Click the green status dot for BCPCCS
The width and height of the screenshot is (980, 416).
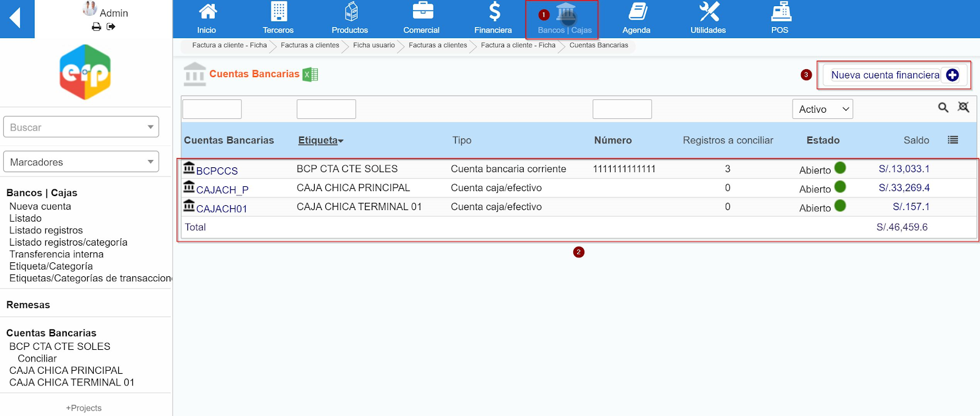click(840, 168)
